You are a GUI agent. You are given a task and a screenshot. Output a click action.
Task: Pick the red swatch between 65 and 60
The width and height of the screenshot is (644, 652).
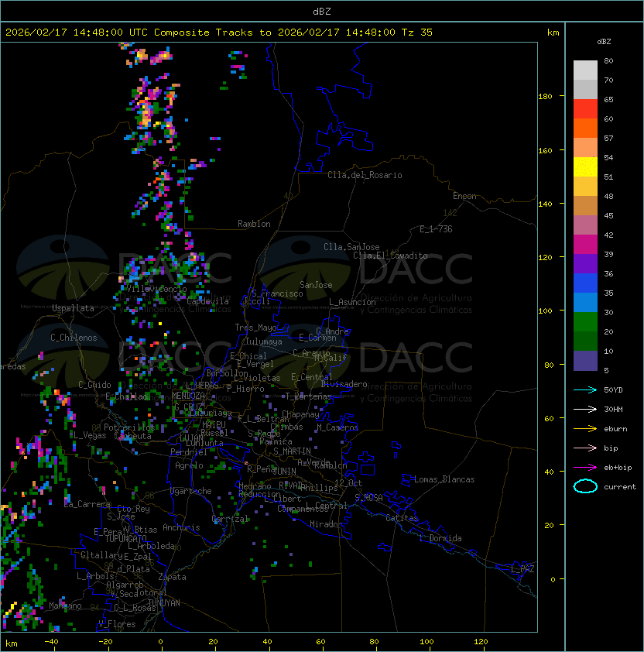pos(585,109)
